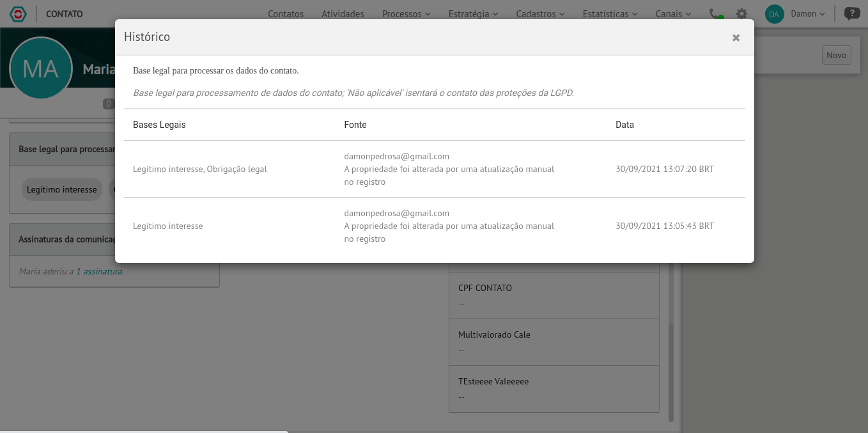Open the settings gear icon
This screenshot has height=433, width=868.
(x=741, y=14)
